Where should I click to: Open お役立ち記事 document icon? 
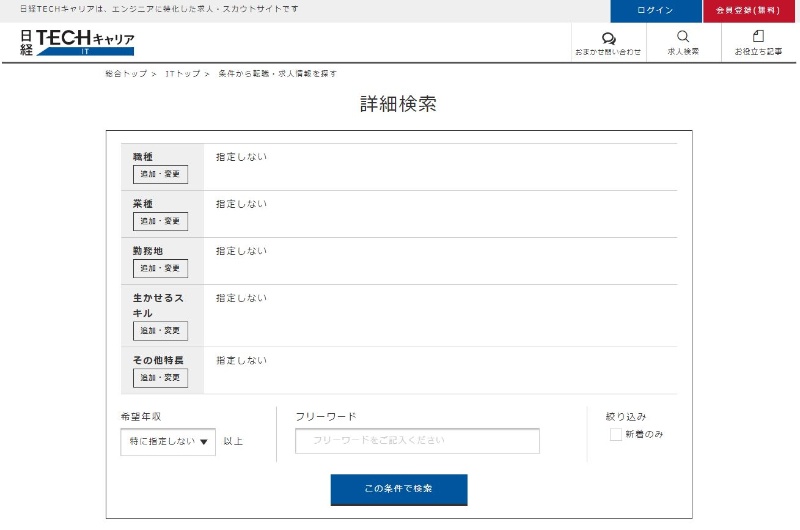pyautogui.click(x=758, y=37)
